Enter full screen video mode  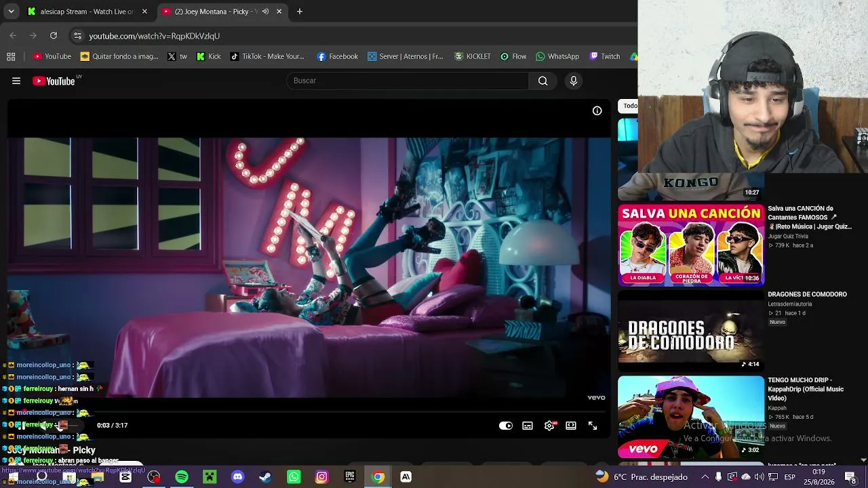click(593, 426)
